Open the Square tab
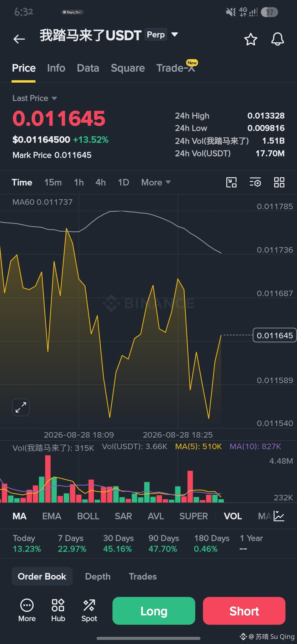The width and height of the screenshot is (297, 644). [x=128, y=68]
